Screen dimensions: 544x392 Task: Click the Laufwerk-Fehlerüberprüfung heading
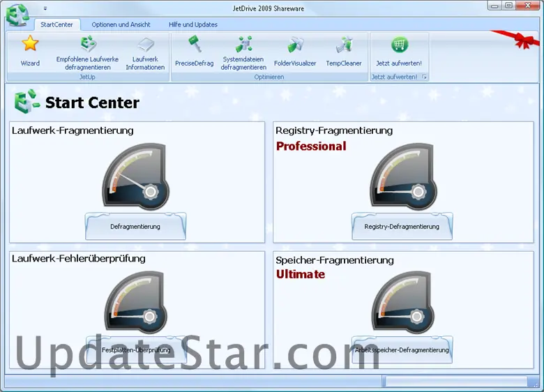pyautogui.click(x=78, y=259)
